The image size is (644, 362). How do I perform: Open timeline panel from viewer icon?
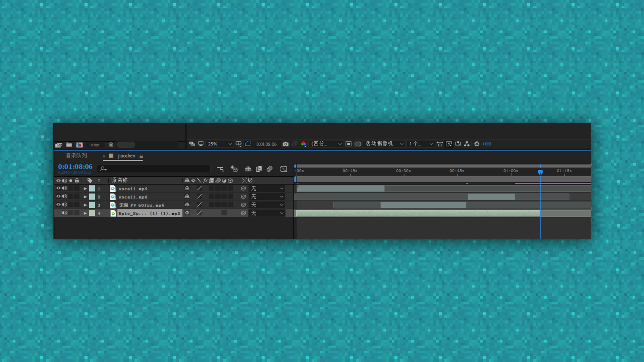point(458,144)
